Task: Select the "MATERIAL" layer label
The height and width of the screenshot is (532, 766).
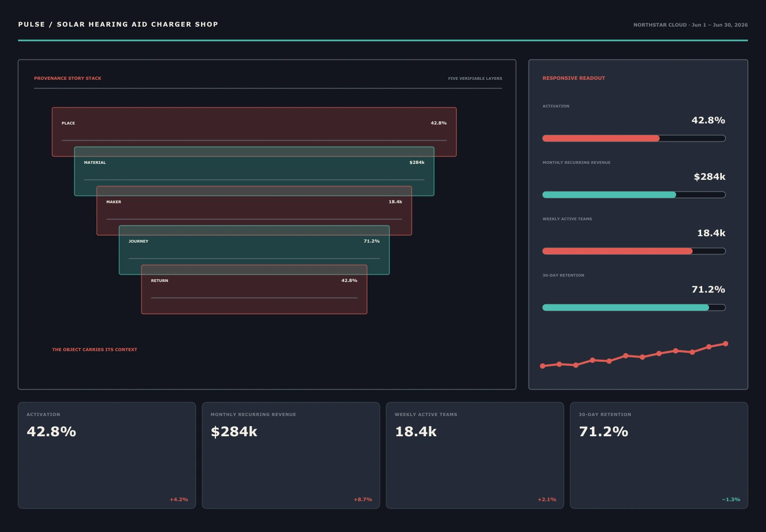Action: coord(95,163)
